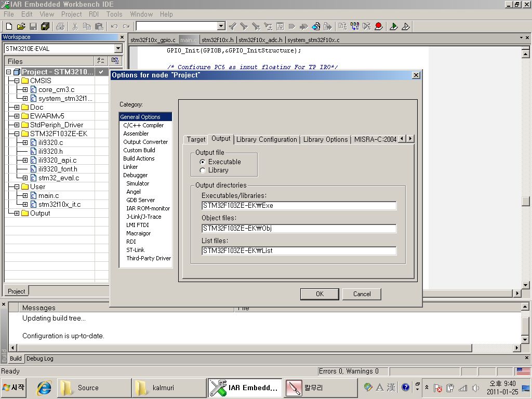
Task: Click the editor vertical scrollbar down arrow
Action: (x=526, y=285)
